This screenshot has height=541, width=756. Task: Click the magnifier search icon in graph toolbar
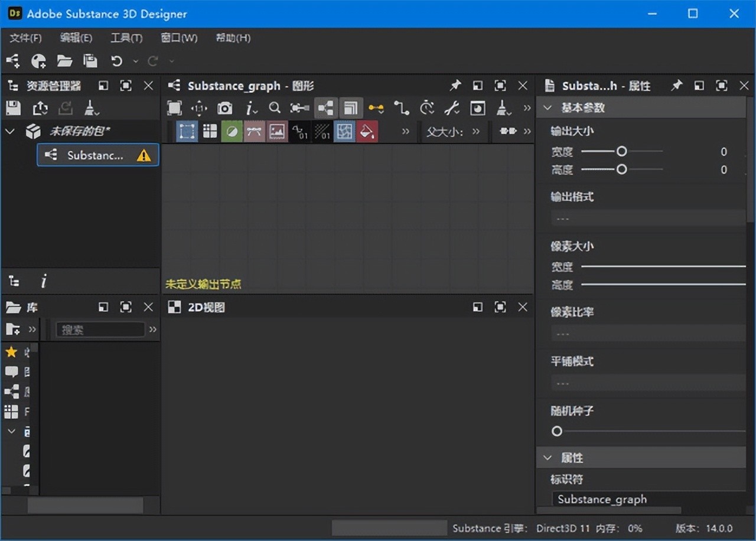point(275,108)
